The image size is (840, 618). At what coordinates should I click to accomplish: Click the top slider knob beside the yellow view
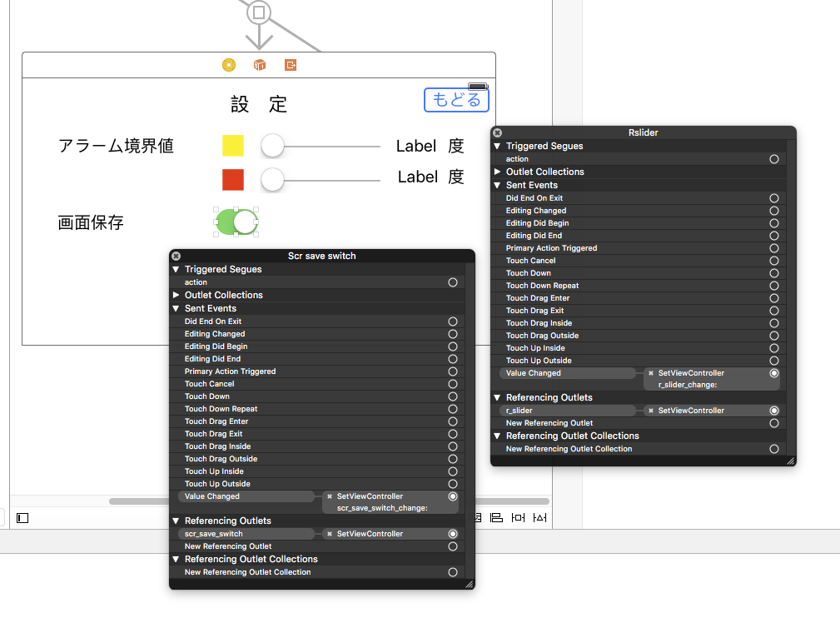271,146
